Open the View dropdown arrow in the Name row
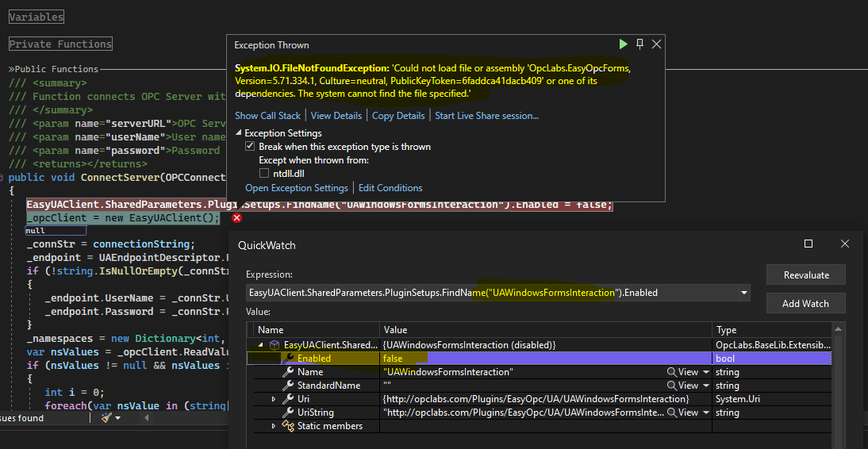Image resolution: width=868 pixels, height=449 pixels. [706, 372]
